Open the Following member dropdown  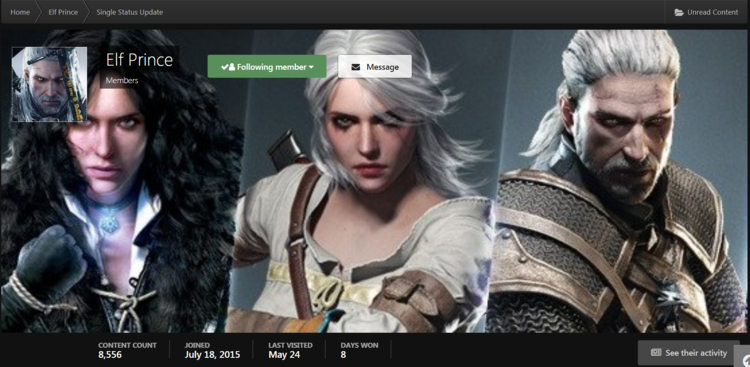coord(267,67)
